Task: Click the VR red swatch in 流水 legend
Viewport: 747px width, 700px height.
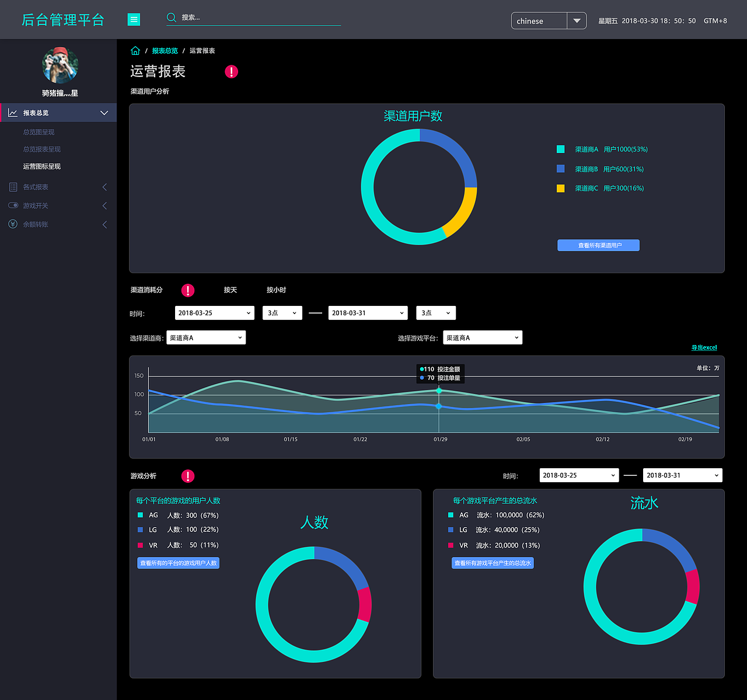Action: point(451,545)
